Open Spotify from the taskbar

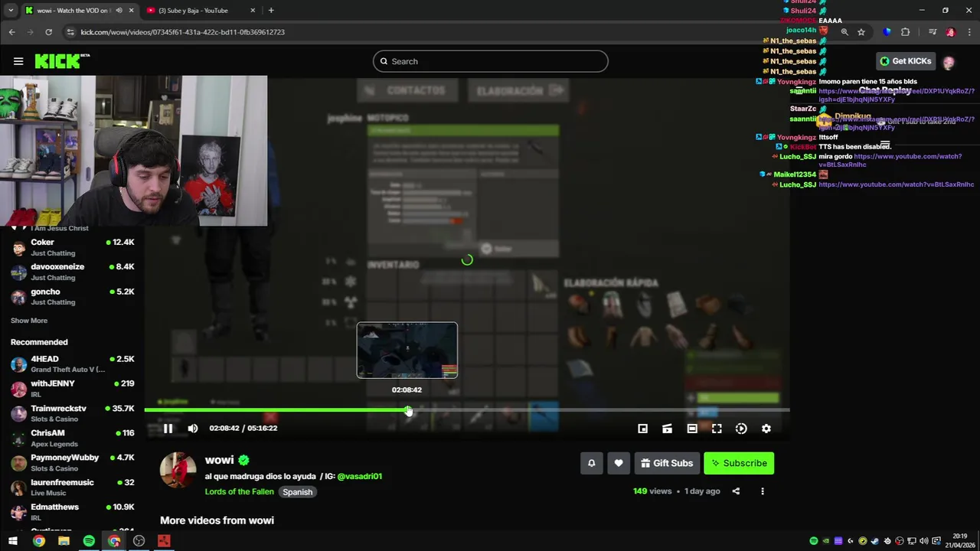point(89,541)
